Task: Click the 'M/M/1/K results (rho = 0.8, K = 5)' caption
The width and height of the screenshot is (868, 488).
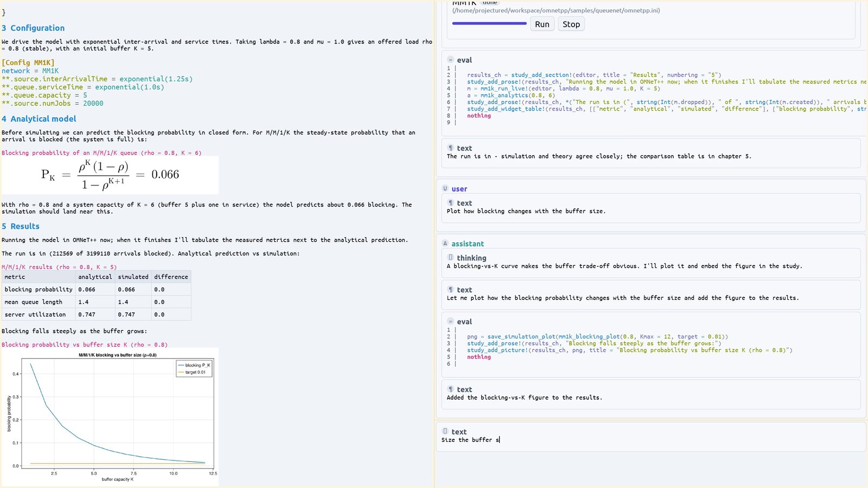Action: pos(59,267)
